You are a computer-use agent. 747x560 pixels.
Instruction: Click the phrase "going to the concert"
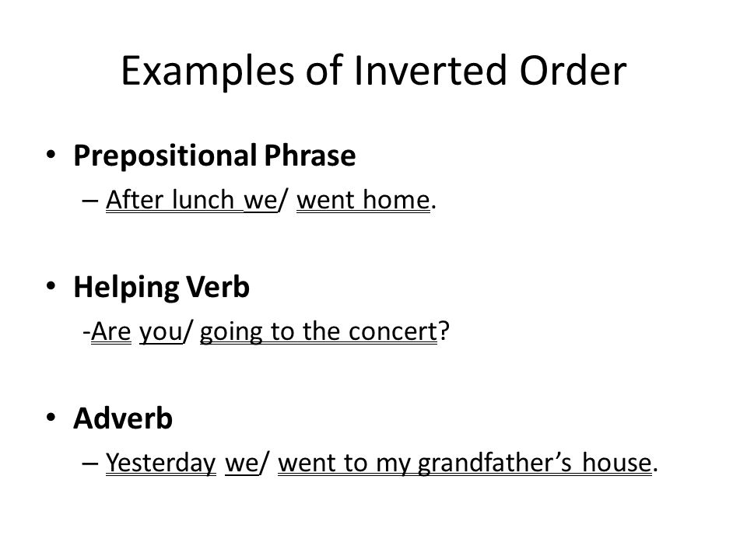point(319,332)
